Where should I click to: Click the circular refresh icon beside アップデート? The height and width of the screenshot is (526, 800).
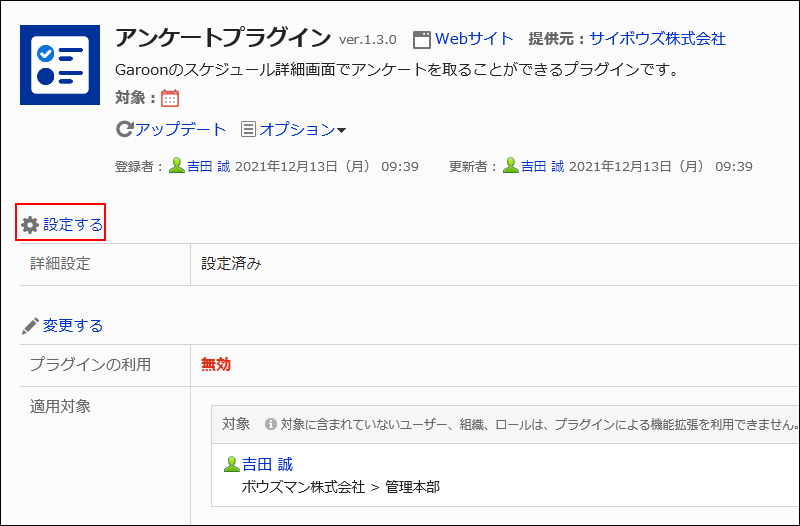pos(124,129)
